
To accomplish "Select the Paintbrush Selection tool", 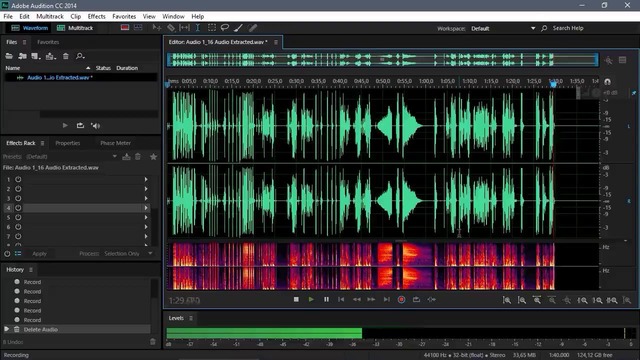I will pos(239,28).
